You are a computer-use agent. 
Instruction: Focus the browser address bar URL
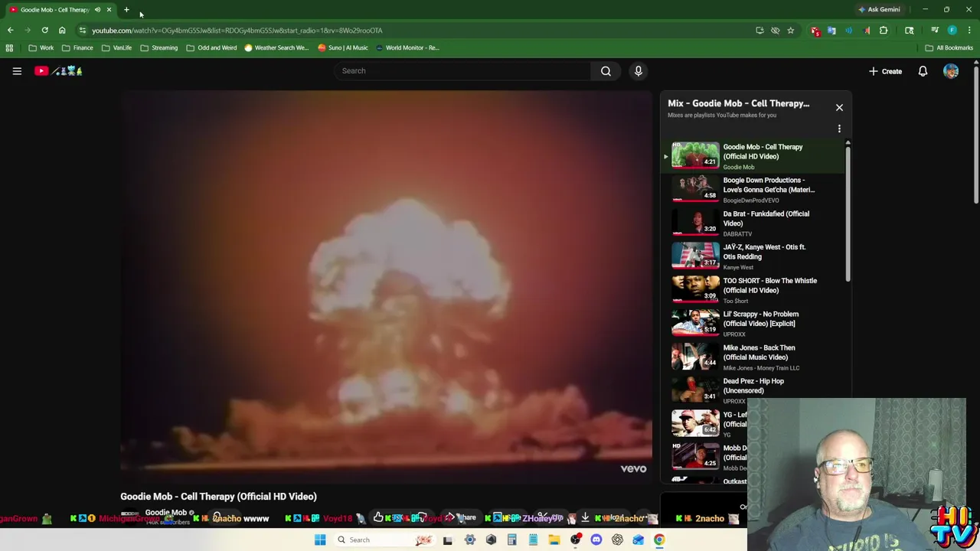tap(237, 31)
